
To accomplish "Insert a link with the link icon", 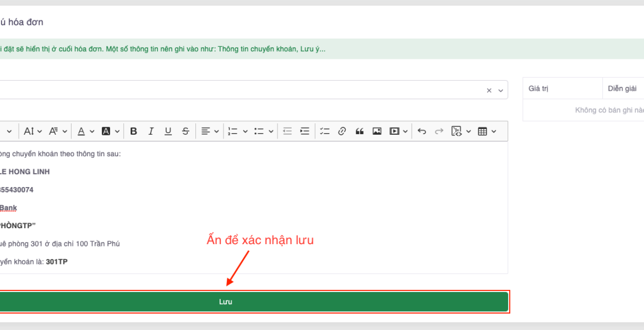I will 342,131.
